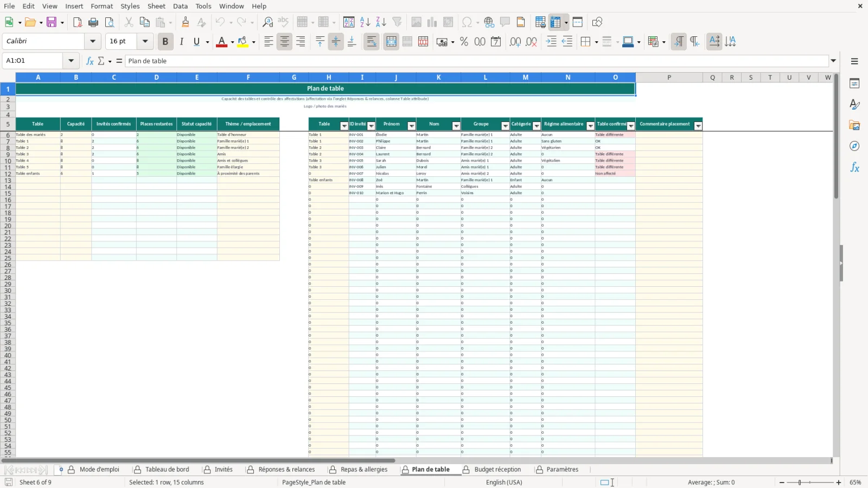Screen dimensions: 868x488
Task: Open the font size dropdown
Action: point(145,41)
